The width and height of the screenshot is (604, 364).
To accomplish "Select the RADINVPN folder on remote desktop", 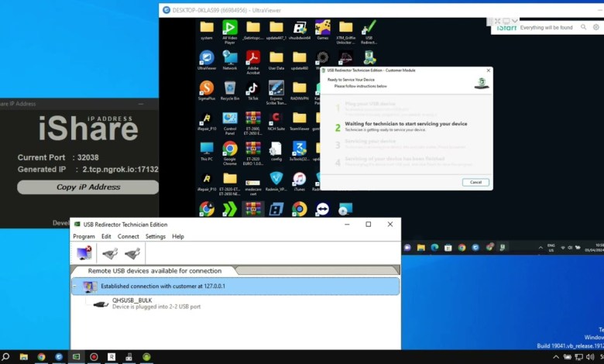I will tap(300, 91).
